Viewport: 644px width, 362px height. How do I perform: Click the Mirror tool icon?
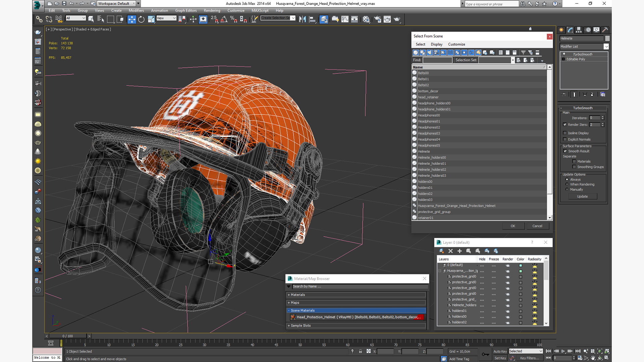coord(303,19)
